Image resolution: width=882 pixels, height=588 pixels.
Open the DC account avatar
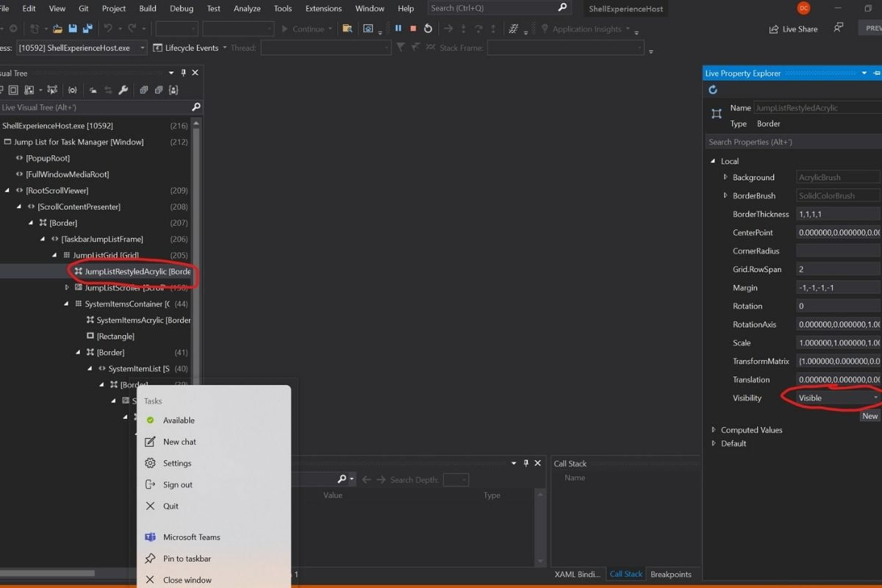803,8
